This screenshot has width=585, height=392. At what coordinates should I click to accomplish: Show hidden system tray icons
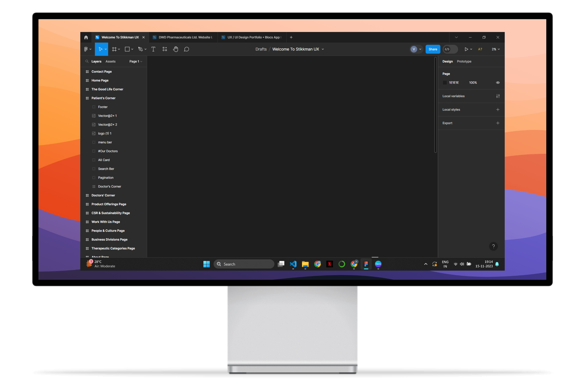425,264
